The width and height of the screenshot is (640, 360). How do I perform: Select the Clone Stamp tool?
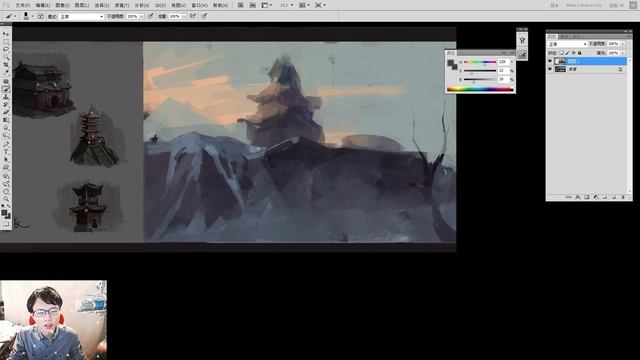[x=6, y=97]
